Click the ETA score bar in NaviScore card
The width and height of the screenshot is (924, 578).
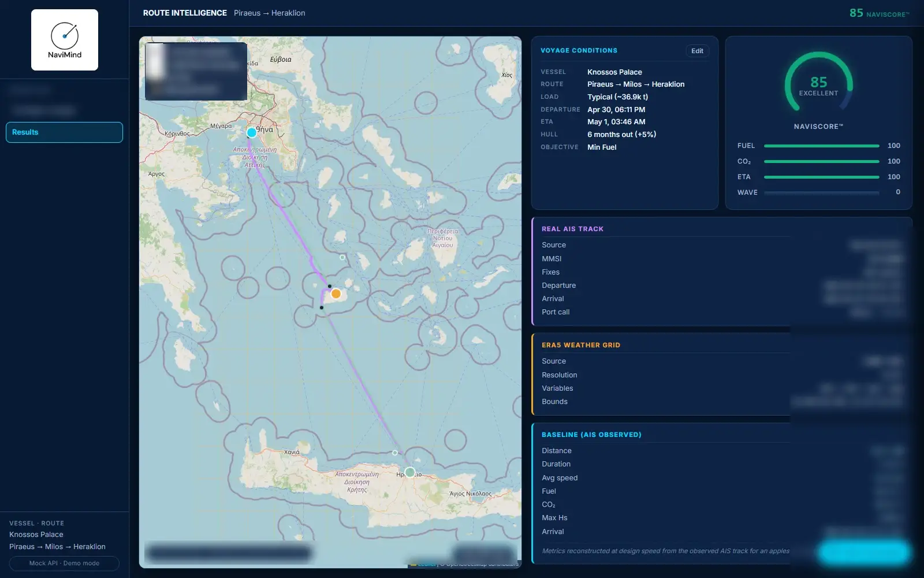(821, 177)
